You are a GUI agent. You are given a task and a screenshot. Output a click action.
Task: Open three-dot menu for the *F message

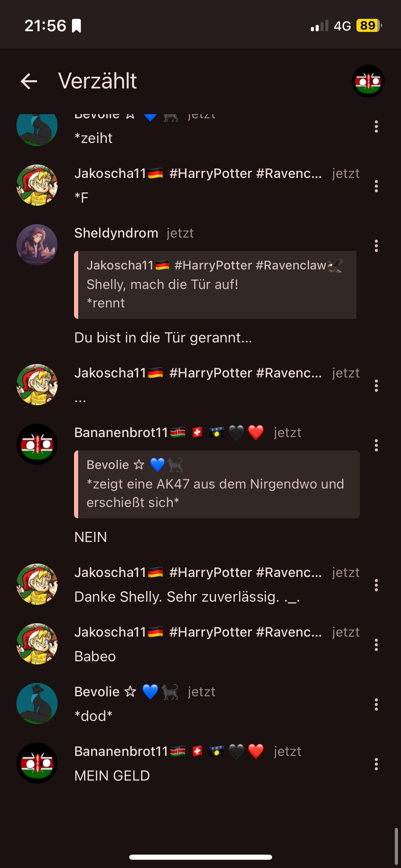[x=376, y=186]
